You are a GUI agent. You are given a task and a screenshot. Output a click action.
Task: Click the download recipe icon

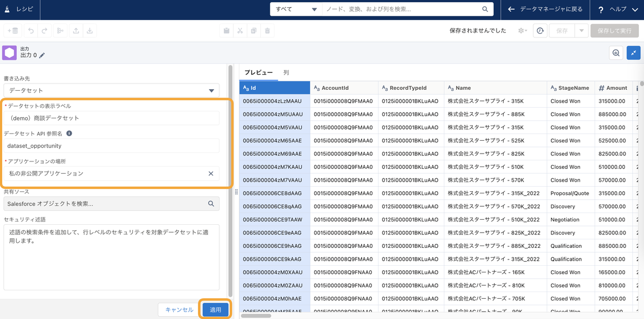pyautogui.click(x=90, y=31)
